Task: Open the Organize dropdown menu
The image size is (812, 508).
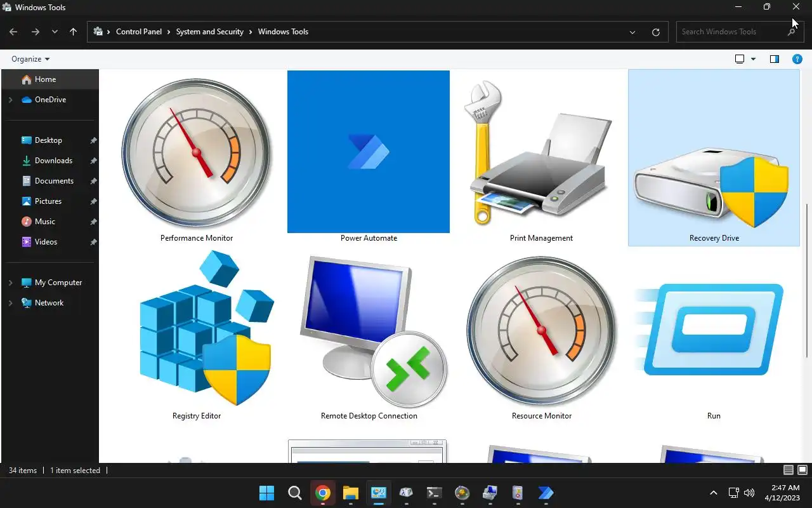Action: 30,59
